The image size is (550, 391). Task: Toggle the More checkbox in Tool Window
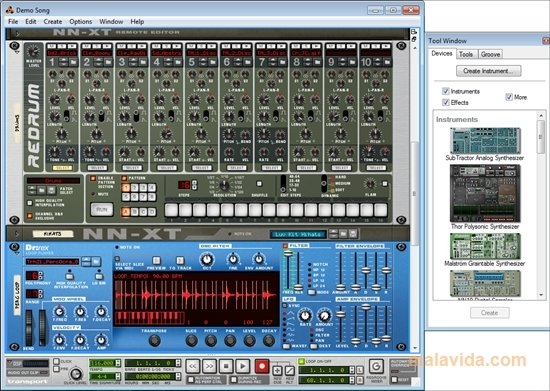[509, 97]
